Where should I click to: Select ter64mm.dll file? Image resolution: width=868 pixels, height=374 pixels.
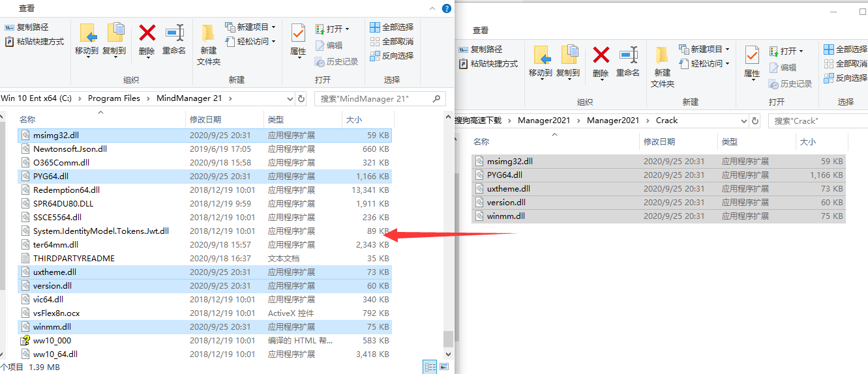click(205, 245)
